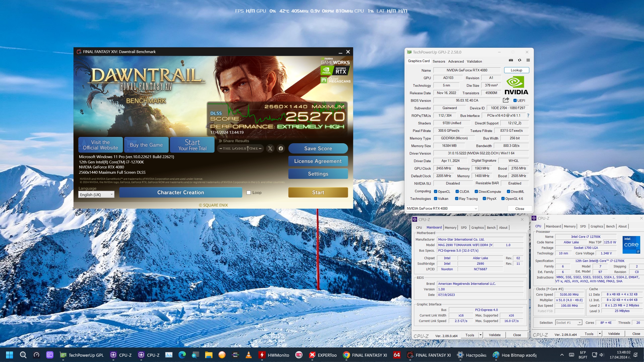Toggle the UEFI checkbox in GPU-Z
This screenshot has width=644, height=362.
click(515, 101)
